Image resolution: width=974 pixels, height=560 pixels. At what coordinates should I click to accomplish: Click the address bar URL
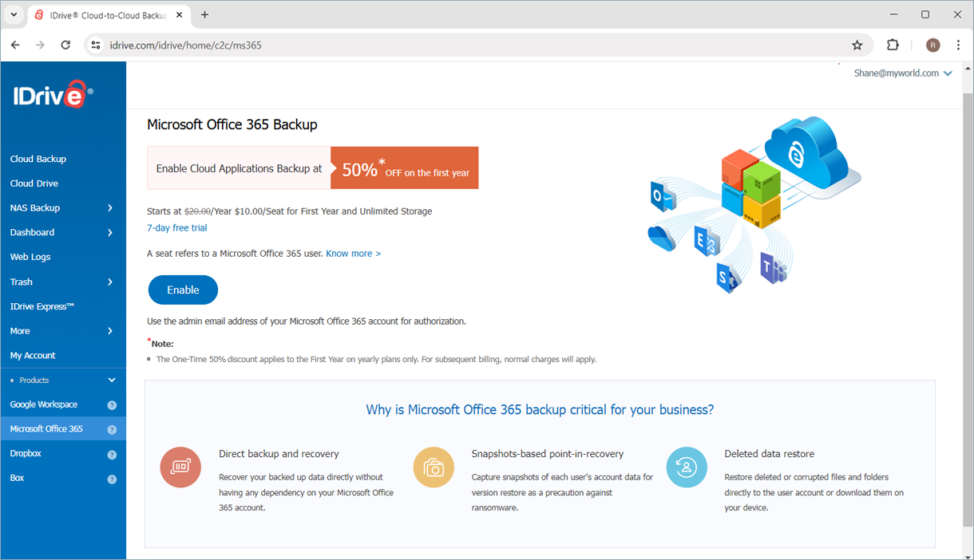click(186, 45)
